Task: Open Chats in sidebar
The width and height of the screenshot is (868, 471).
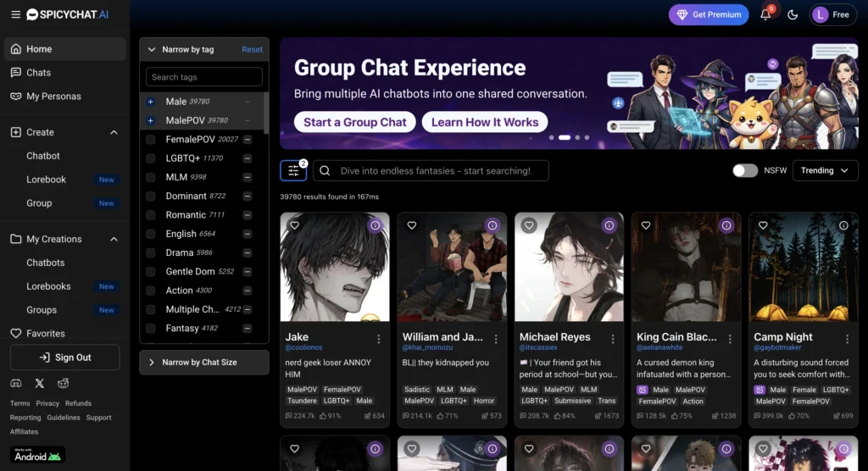Action: pyautogui.click(x=64, y=73)
